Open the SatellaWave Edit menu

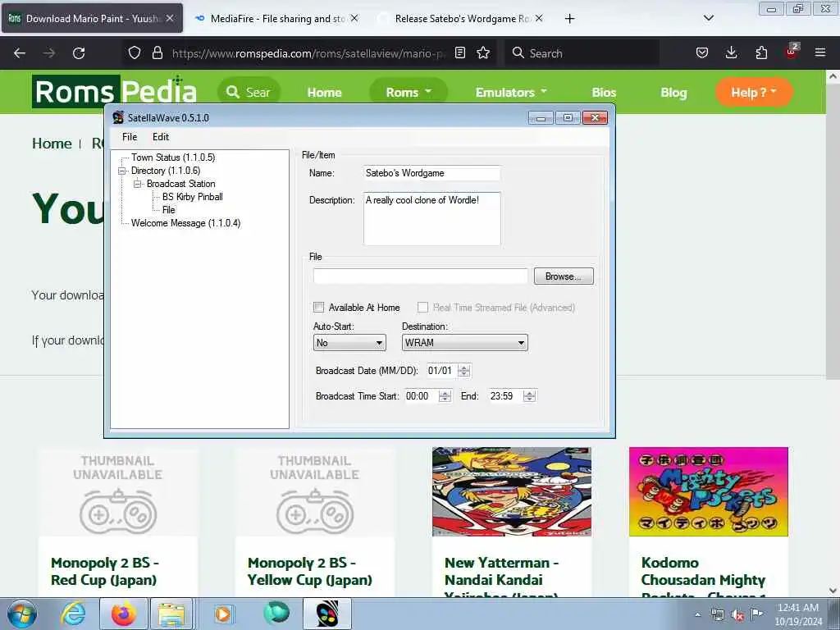coord(161,137)
